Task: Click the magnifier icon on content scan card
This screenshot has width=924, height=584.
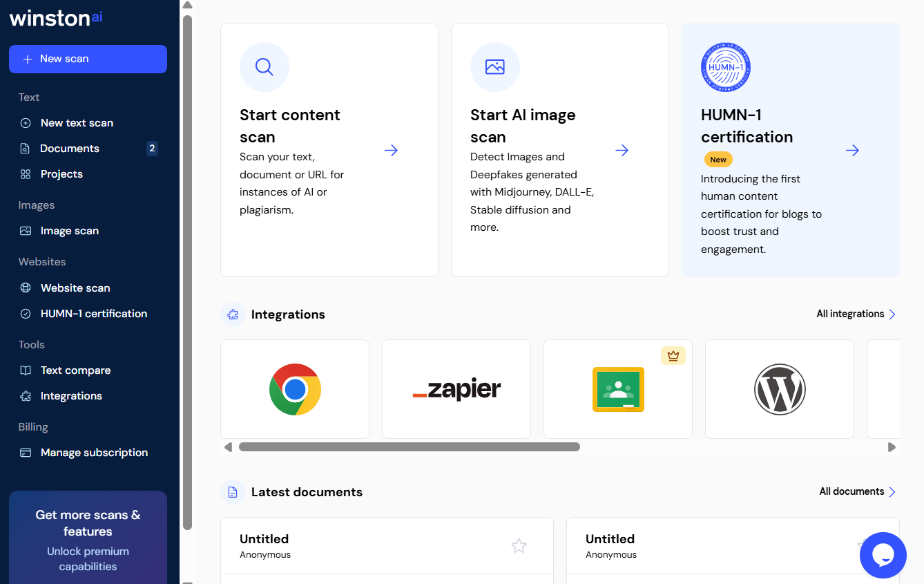Action: tap(264, 67)
